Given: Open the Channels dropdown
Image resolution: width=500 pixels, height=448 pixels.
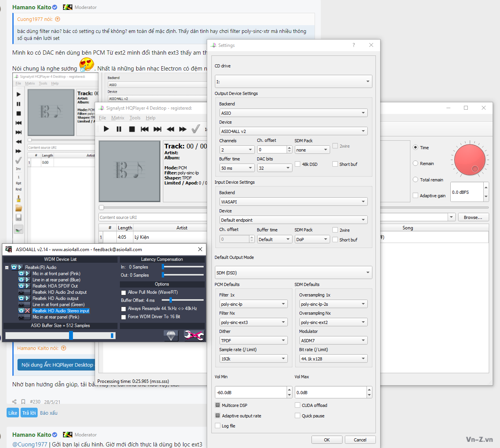Looking at the screenshot, I should pos(237,150).
